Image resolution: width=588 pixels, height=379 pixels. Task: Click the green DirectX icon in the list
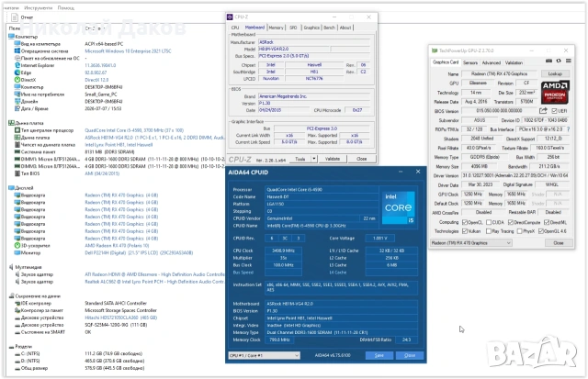pyautogui.click(x=17, y=80)
